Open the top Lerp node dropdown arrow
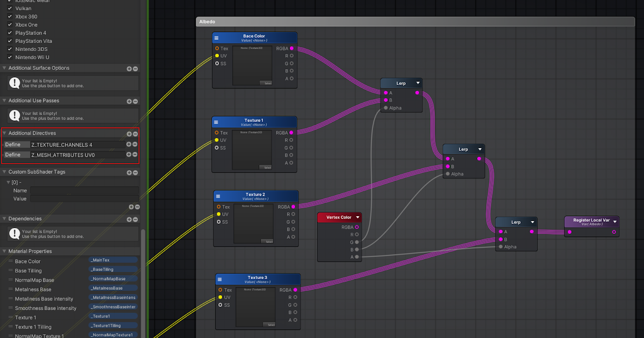Screen dimensions: 644x338 click(419, 83)
